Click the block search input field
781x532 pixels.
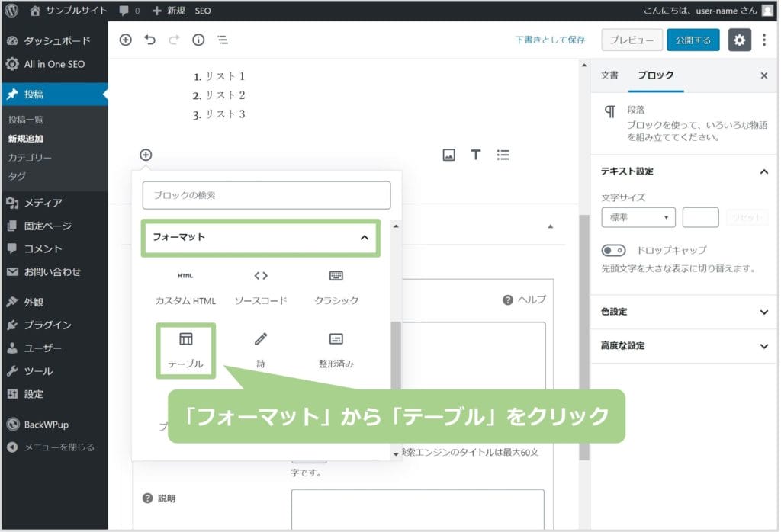click(x=266, y=195)
